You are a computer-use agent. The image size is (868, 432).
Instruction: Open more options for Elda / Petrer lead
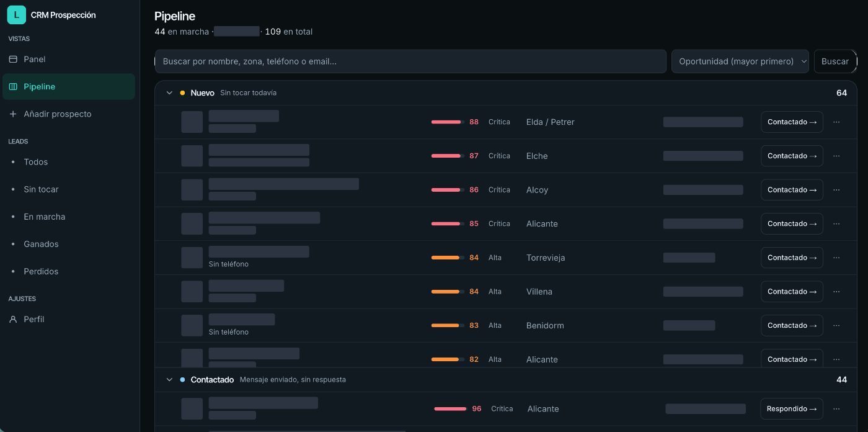pyautogui.click(x=836, y=122)
